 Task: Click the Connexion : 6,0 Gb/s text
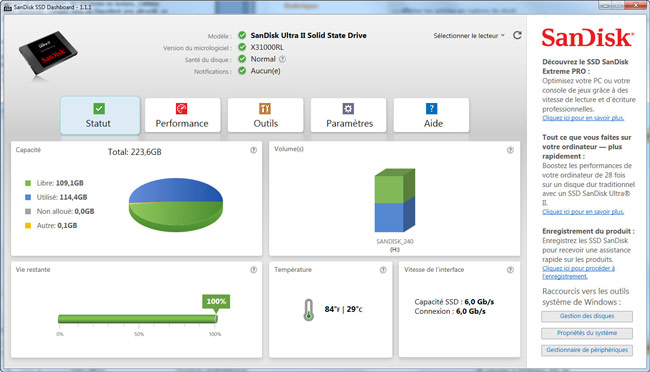[450, 311]
